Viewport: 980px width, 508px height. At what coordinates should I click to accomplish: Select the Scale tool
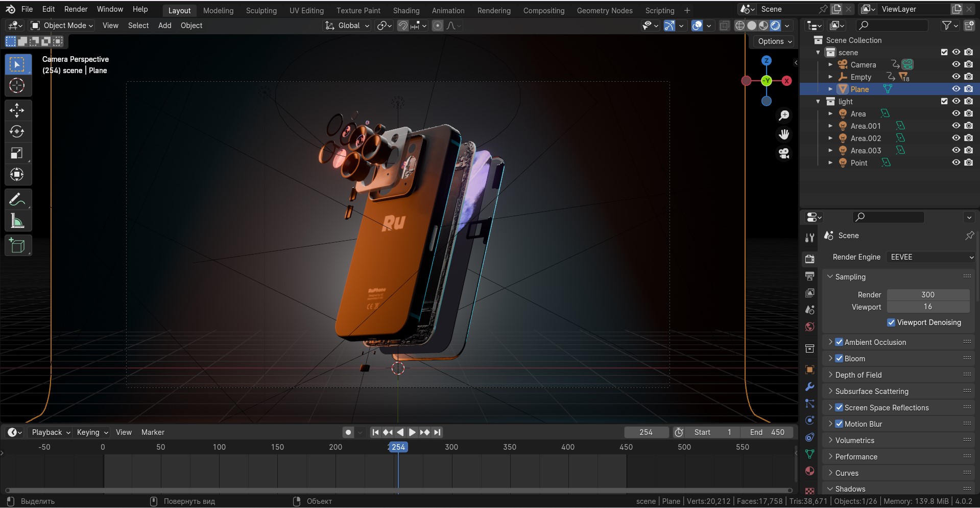[17, 153]
